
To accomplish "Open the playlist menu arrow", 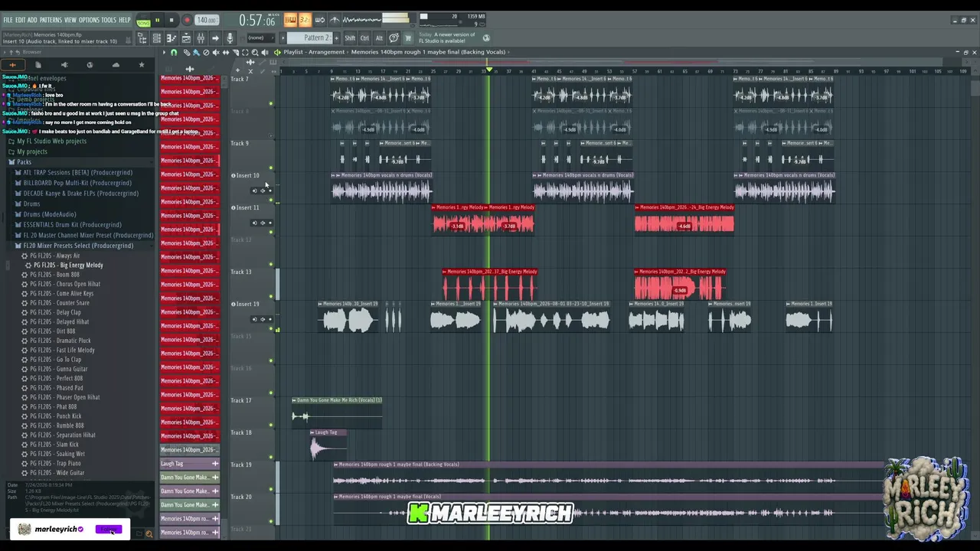I will [164, 52].
